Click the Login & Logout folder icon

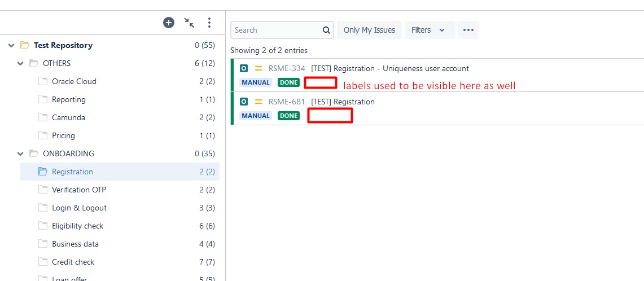pos(43,208)
